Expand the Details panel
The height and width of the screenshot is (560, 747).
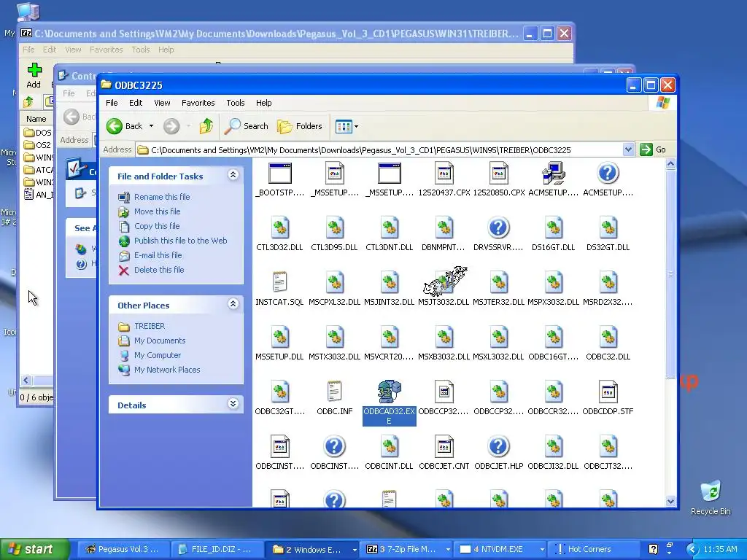coord(233,404)
